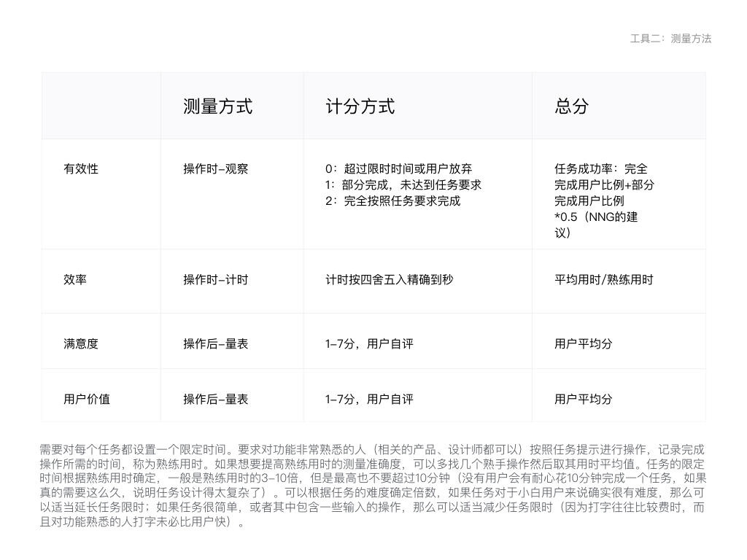Click 用户平均分 in the 满意度 row

point(583,343)
